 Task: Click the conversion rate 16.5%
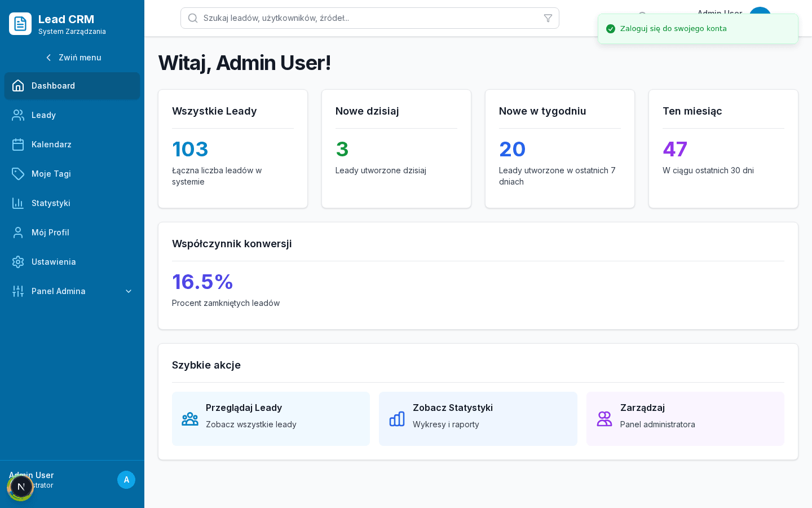(202, 282)
